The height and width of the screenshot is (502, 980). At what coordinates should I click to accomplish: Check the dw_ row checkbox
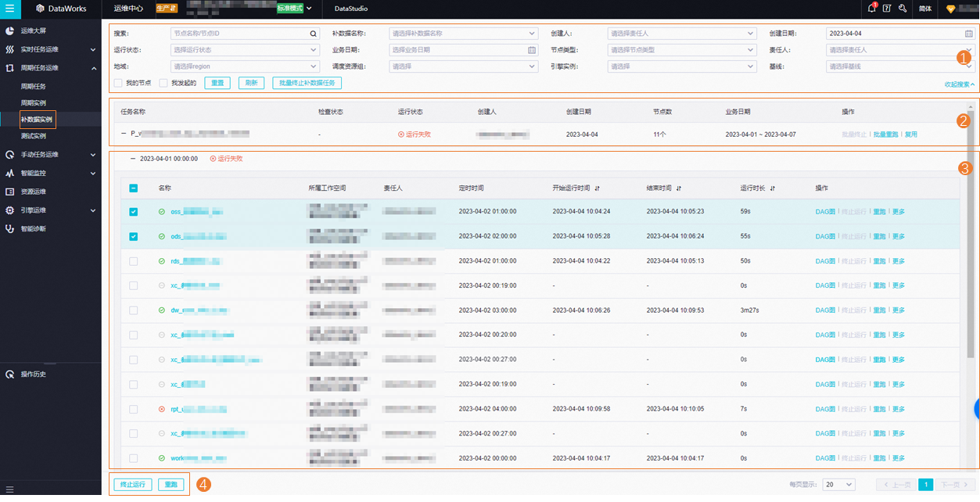[134, 310]
